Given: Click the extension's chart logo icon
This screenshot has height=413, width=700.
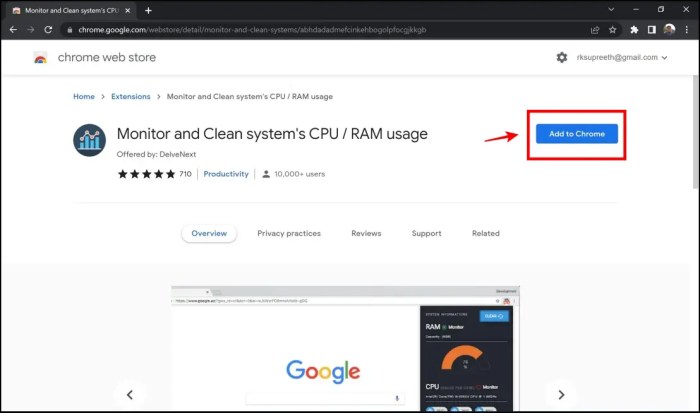Looking at the screenshot, I should coord(90,140).
